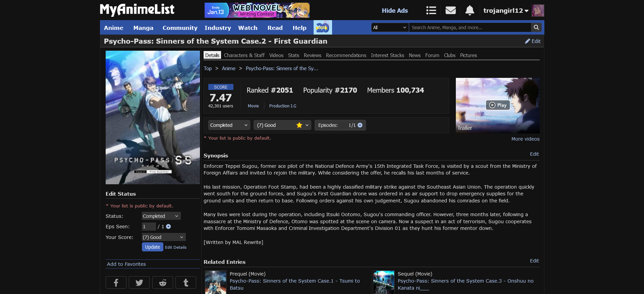Expand the Completed status dropdown near score
This screenshot has width=644, height=294.
(229, 125)
